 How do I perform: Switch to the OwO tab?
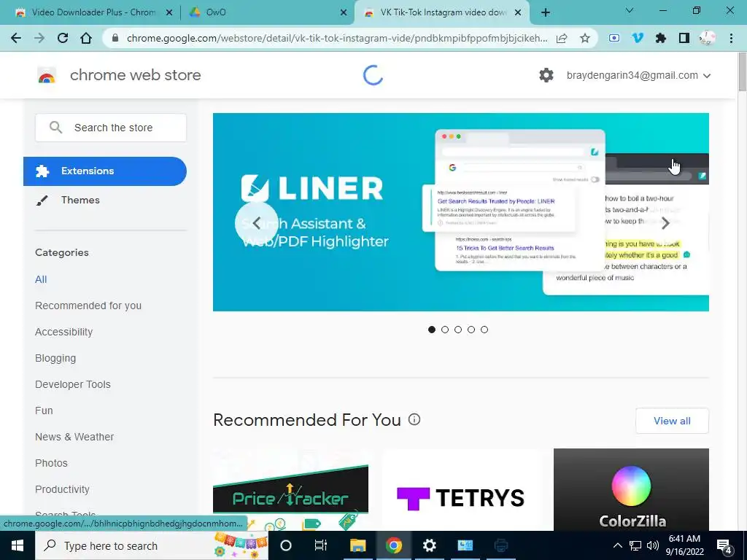point(267,13)
